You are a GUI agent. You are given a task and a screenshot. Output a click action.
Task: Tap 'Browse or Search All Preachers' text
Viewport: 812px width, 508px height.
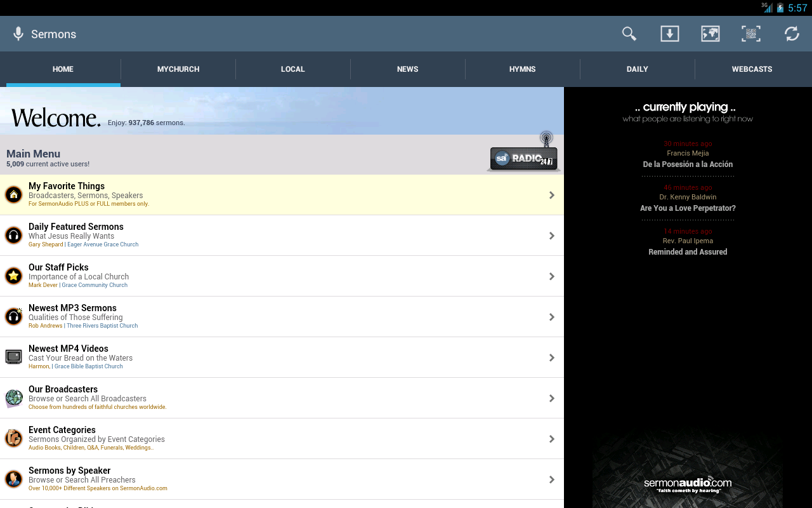pos(82,480)
